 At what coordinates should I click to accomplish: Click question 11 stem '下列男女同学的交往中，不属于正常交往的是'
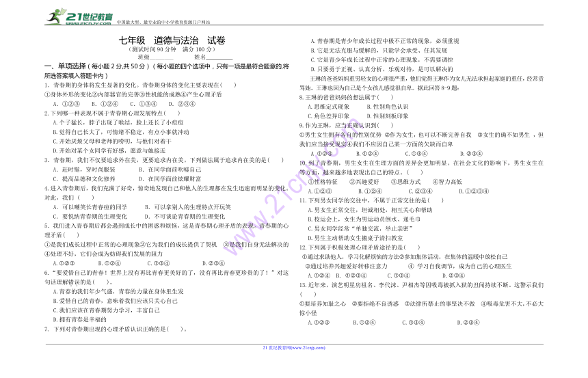tap(371, 200)
